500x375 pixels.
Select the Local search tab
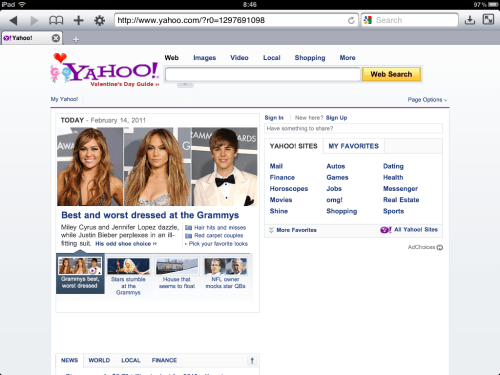point(272,58)
